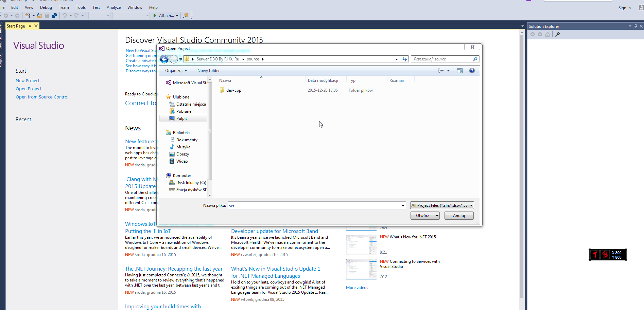This screenshot has height=310, width=644.
Task: Expand the address bar path dropdown
Action: coord(397,59)
